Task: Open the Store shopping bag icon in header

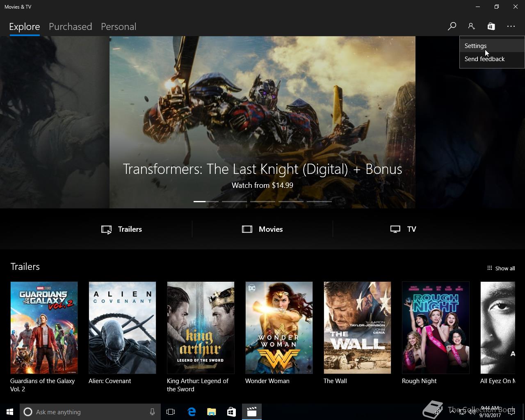Action: point(491,26)
